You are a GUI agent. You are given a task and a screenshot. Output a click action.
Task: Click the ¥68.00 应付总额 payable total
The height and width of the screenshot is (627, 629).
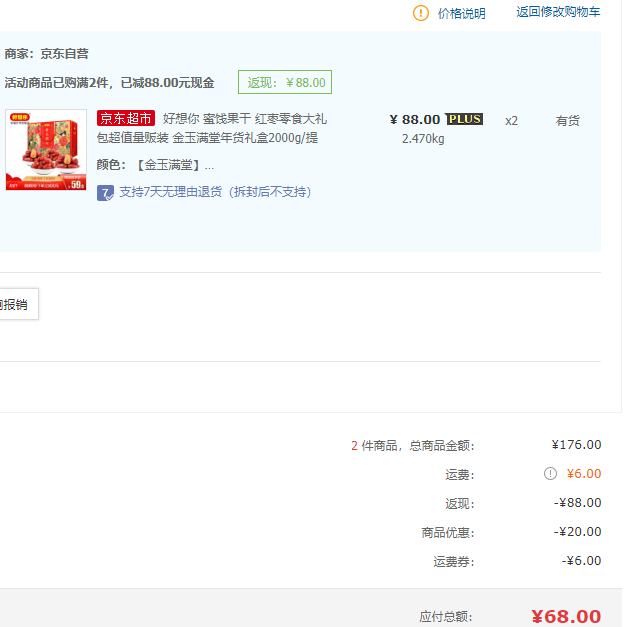click(566, 616)
